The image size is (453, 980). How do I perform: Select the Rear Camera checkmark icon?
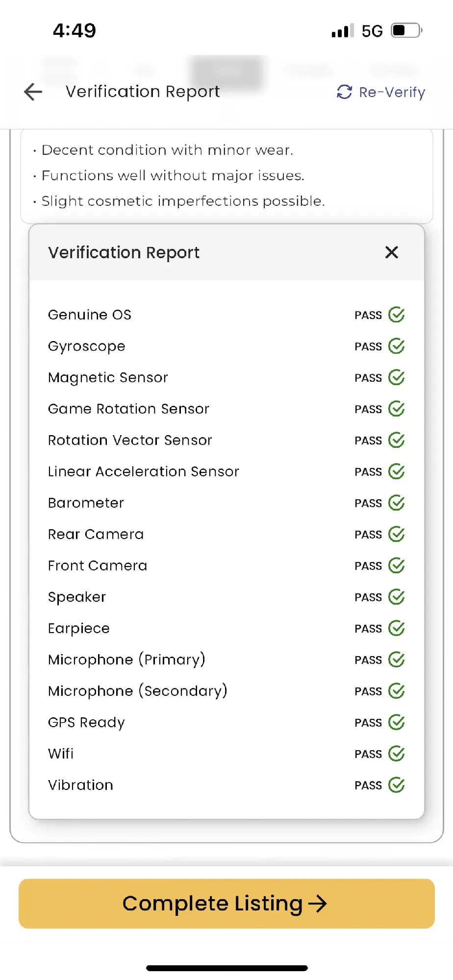[x=396, y=534]
